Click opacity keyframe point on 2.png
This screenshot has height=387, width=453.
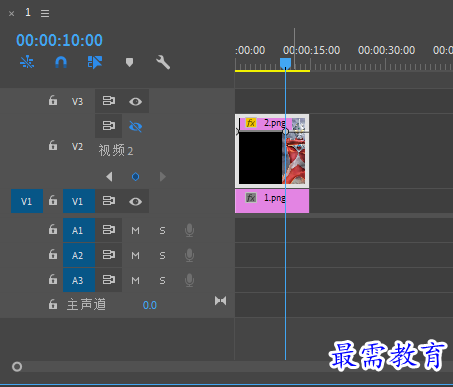[x=285, y=132]
